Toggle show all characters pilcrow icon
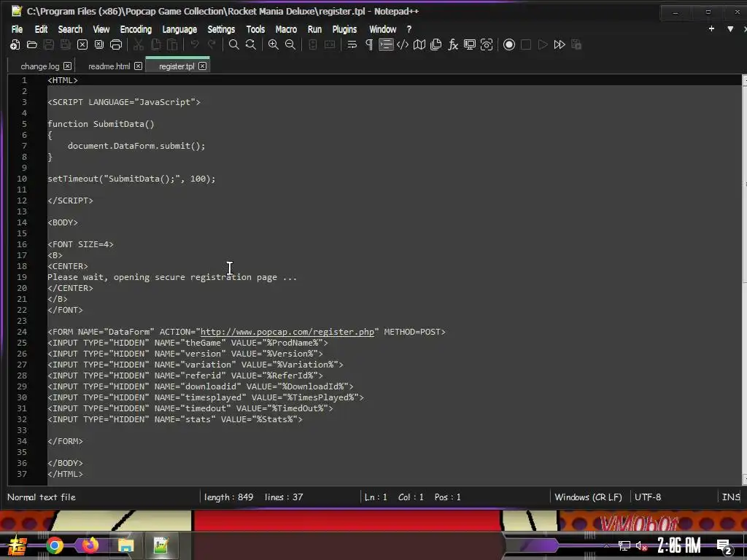This screenshot has width=747, height=560. point(369,44)
